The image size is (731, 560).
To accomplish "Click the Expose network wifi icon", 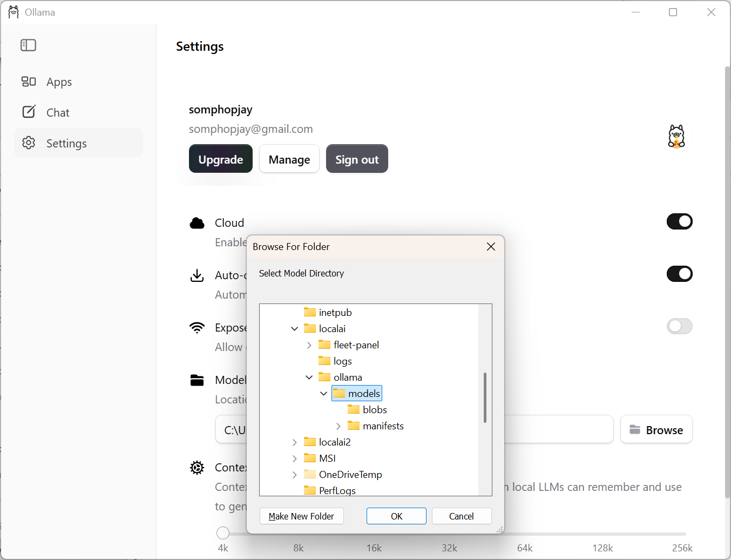I will 197,328.
